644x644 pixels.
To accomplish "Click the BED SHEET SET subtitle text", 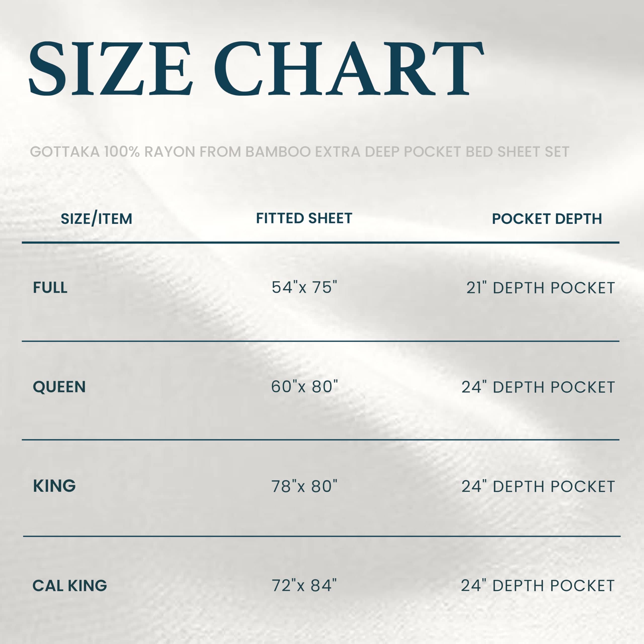I will coord(517,152).
